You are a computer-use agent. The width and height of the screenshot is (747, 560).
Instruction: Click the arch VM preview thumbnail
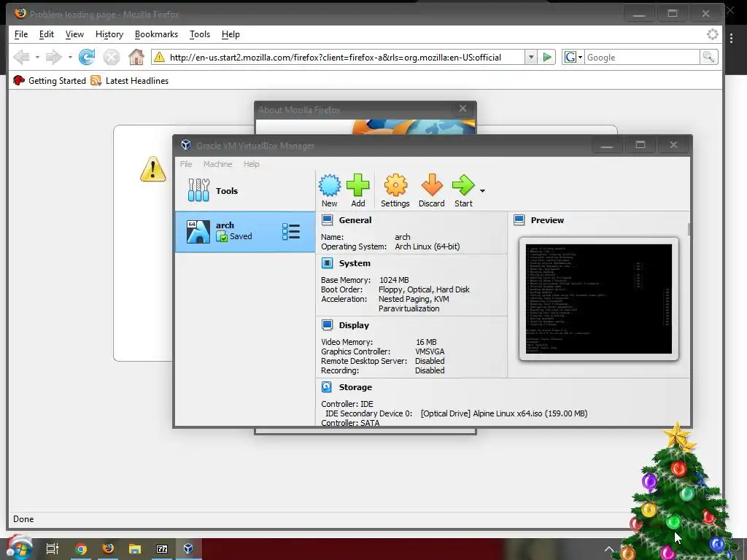coord(599,299)
